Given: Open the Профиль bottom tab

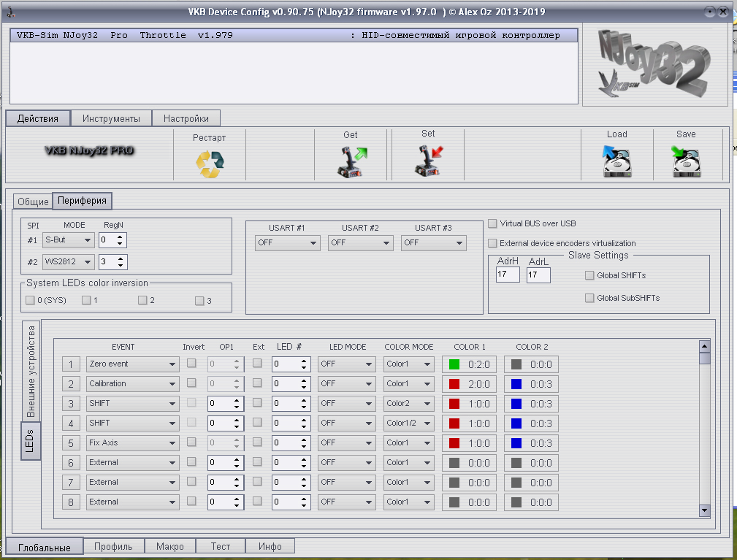Looking at the screenshot, I should [x=113, y=546].
